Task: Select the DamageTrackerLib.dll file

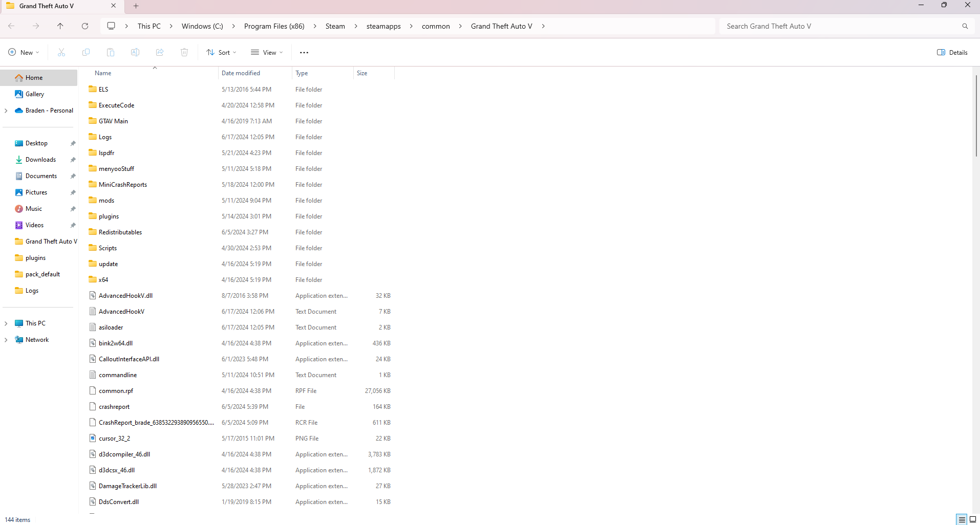Action: (x=127, y=486)
